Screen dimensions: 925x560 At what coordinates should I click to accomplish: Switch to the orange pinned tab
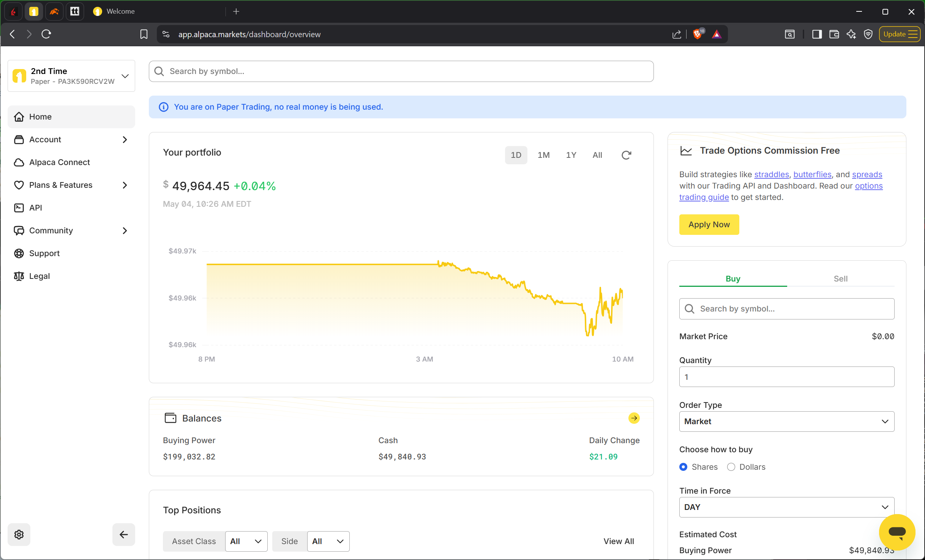click(54, 11)
